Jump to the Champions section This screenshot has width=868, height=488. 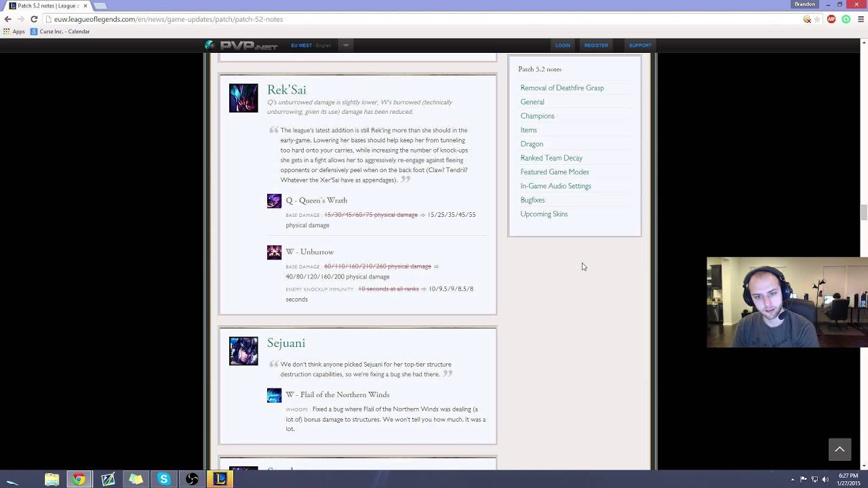pos(537,116)
